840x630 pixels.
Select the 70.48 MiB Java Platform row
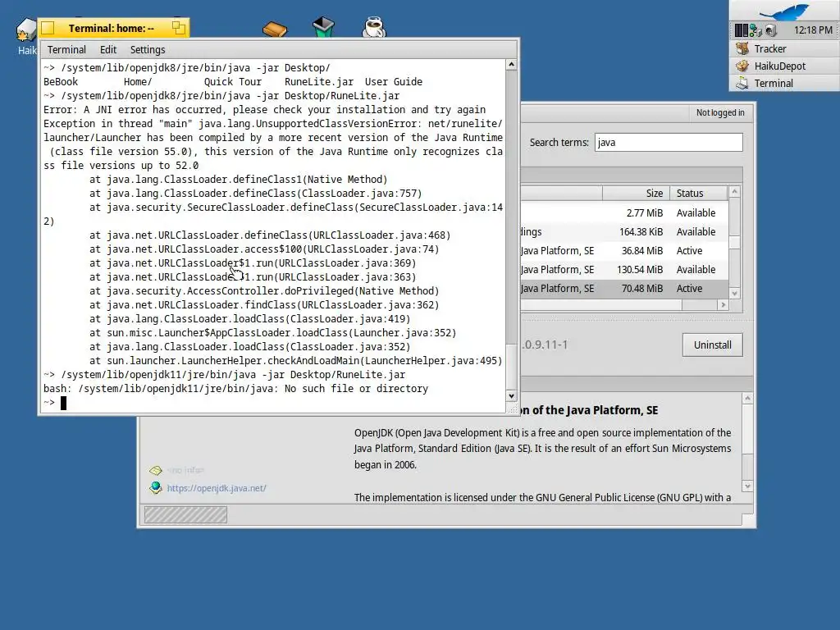(624, 288)
